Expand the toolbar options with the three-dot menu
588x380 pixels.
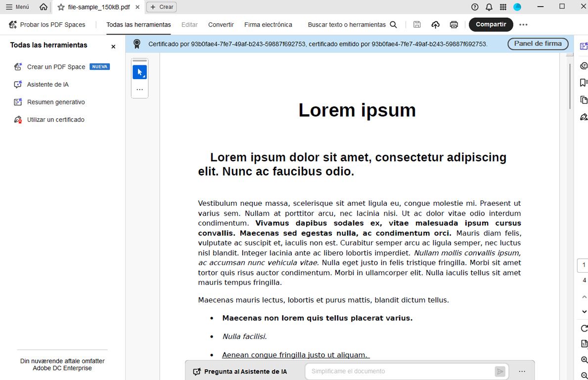[x=523, y=24]
